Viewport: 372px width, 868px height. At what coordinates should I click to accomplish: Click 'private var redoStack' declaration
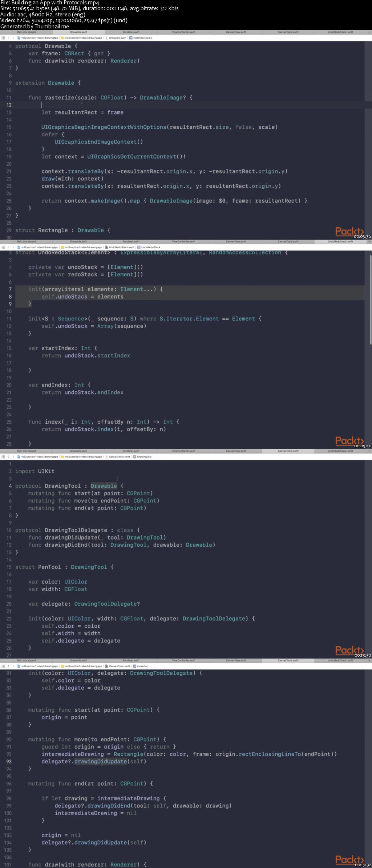point(86,275)
